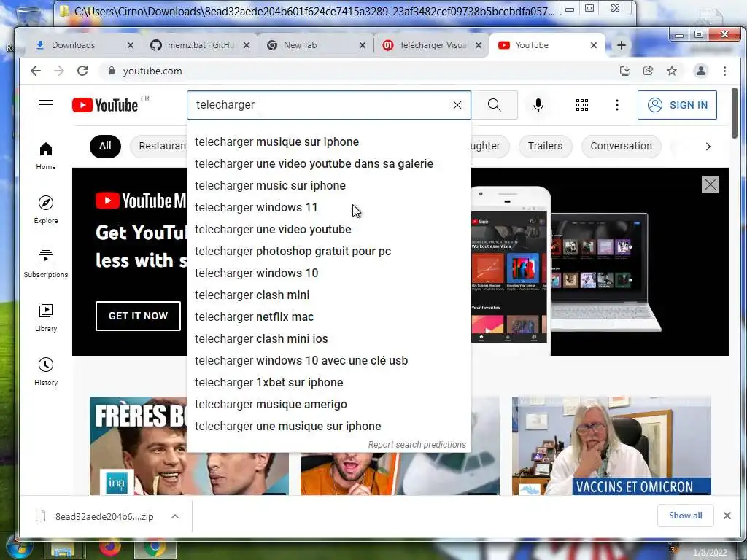Dismiss the YouTube Music banner with X
Image resolution: width=747 pixels, height=560 pixels.
(x=711, y=184)
